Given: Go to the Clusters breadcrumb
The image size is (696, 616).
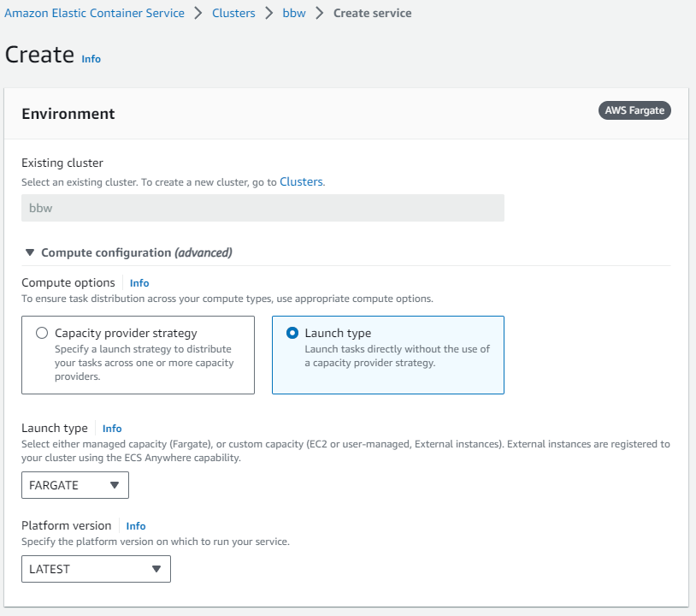Looking at the screenshot, I should click(234, 14).
